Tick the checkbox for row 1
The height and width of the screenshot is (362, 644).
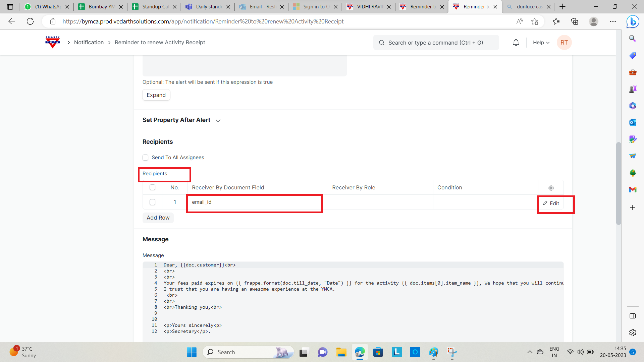coord(152,202)
